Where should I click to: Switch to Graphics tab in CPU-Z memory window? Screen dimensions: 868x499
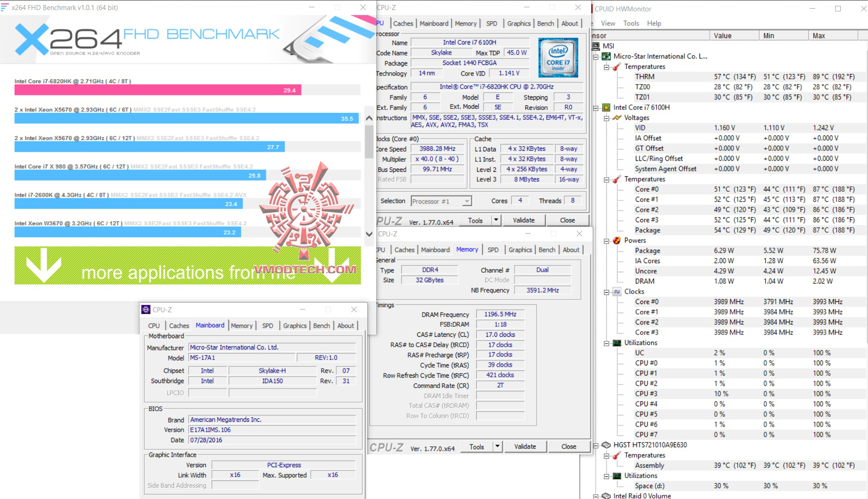520,250
